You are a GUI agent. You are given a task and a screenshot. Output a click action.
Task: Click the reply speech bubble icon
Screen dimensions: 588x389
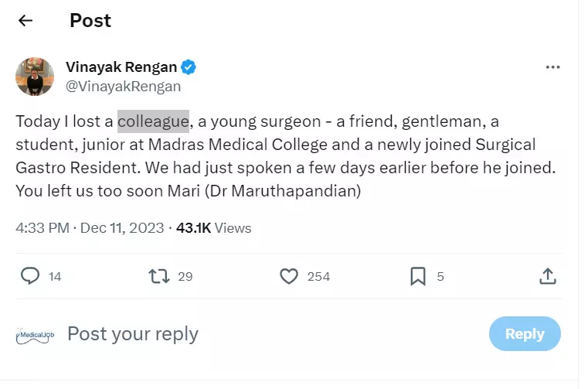click(30, 276)
